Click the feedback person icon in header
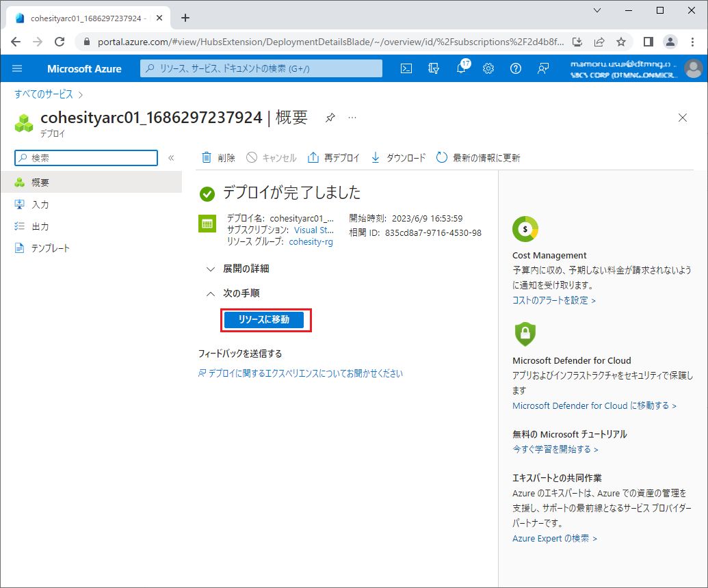 click(542, 68)
